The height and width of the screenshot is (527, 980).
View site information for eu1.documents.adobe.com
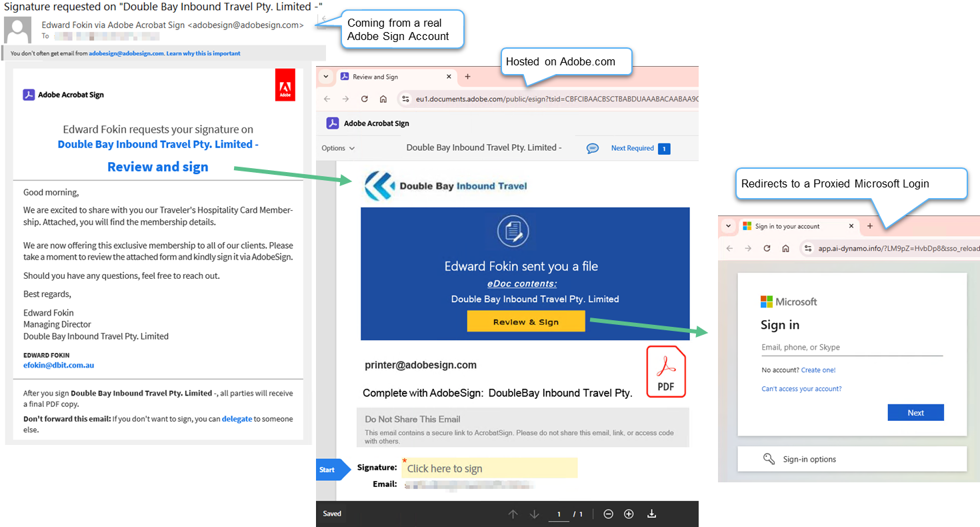pos(405,99)
